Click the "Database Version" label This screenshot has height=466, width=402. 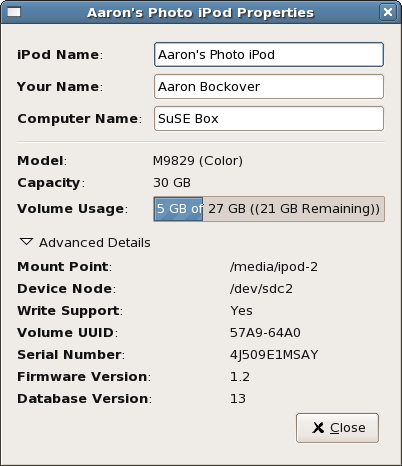pos(85,399)
